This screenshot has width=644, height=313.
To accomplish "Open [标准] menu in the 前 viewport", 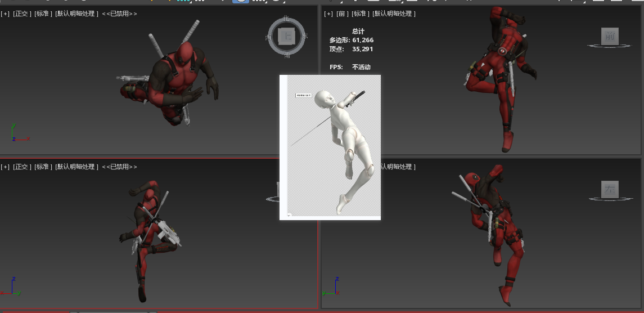I will coord(360,14).
